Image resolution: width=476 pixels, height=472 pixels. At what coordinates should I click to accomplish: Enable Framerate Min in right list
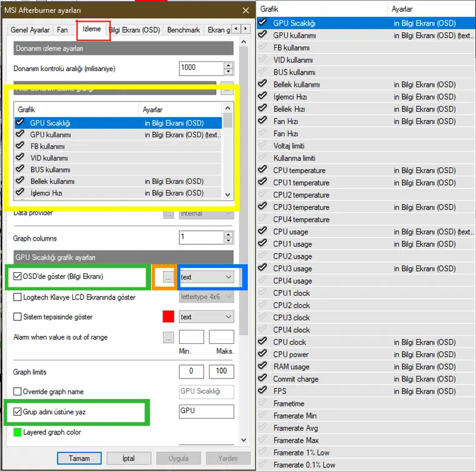(x=262, y=415)
